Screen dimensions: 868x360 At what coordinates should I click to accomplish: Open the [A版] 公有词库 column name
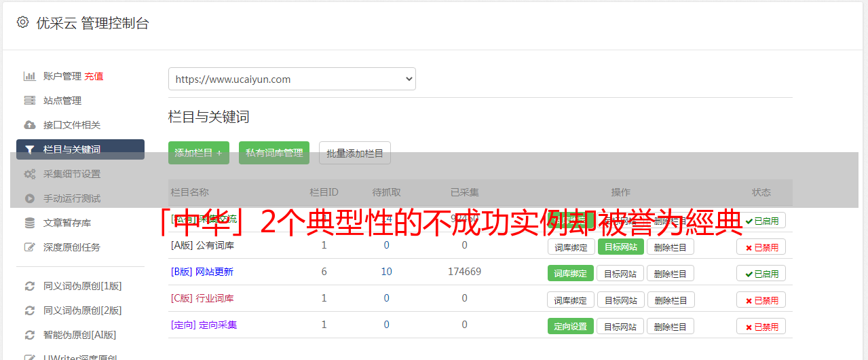tap(202, 245)
